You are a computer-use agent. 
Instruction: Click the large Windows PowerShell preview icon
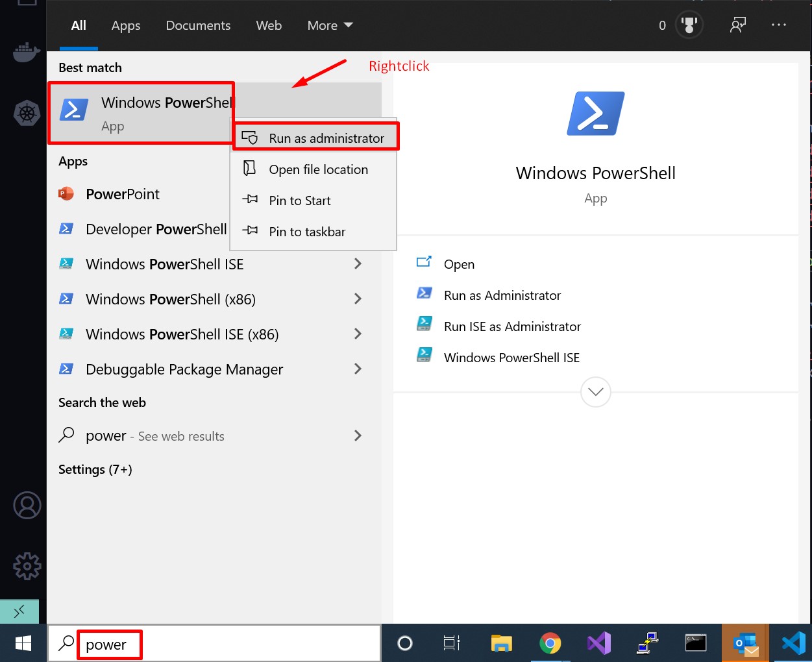tap(596, 114)
